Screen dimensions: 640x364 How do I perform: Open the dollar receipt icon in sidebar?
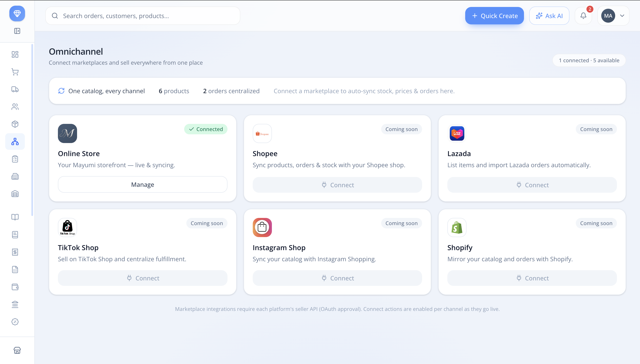click(x=15, y=252)
